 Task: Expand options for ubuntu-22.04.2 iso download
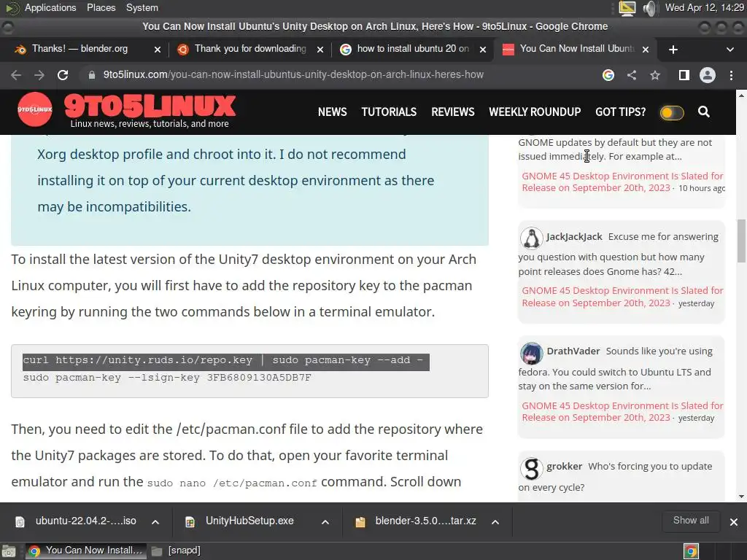point(155,522)
